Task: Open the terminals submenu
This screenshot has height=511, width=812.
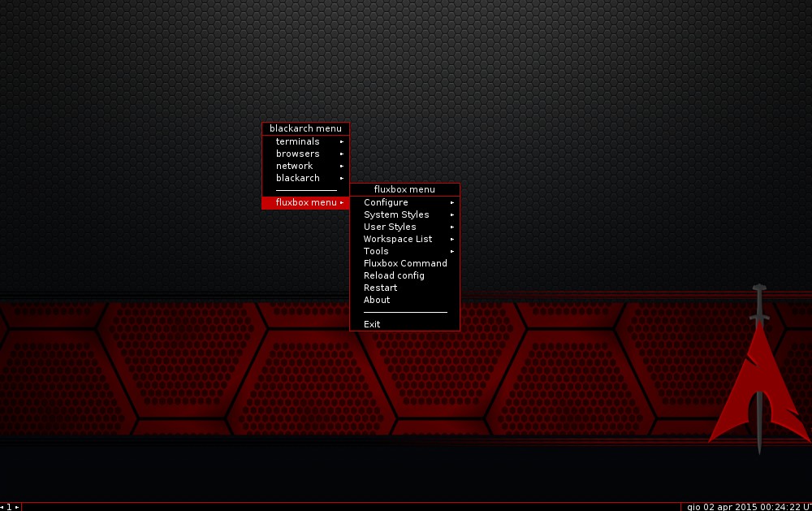Action: [305, 141]
